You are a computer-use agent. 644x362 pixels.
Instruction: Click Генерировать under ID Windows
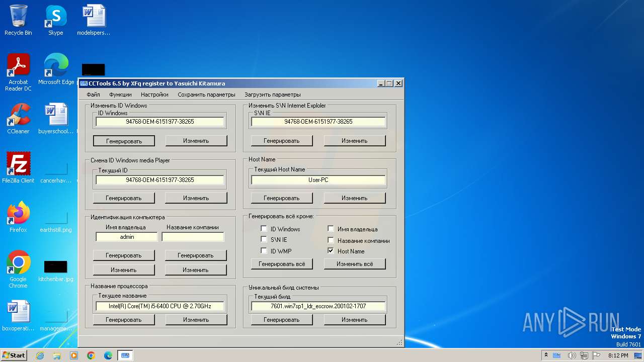[x=124, y=141]
